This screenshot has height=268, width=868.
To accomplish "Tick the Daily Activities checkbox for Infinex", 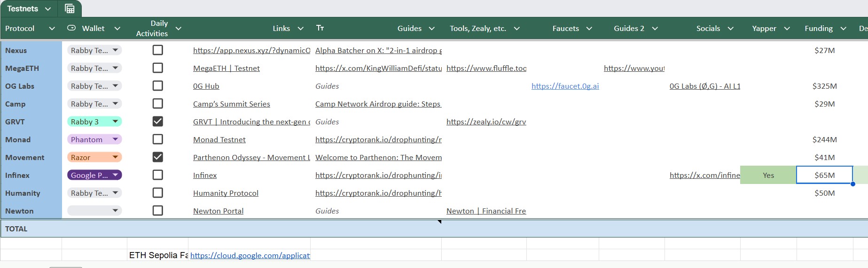I will [158, 175].
